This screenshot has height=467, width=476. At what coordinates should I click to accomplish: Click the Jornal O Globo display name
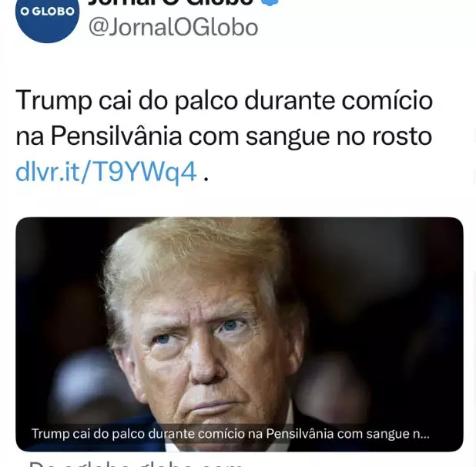coord(171,2)
